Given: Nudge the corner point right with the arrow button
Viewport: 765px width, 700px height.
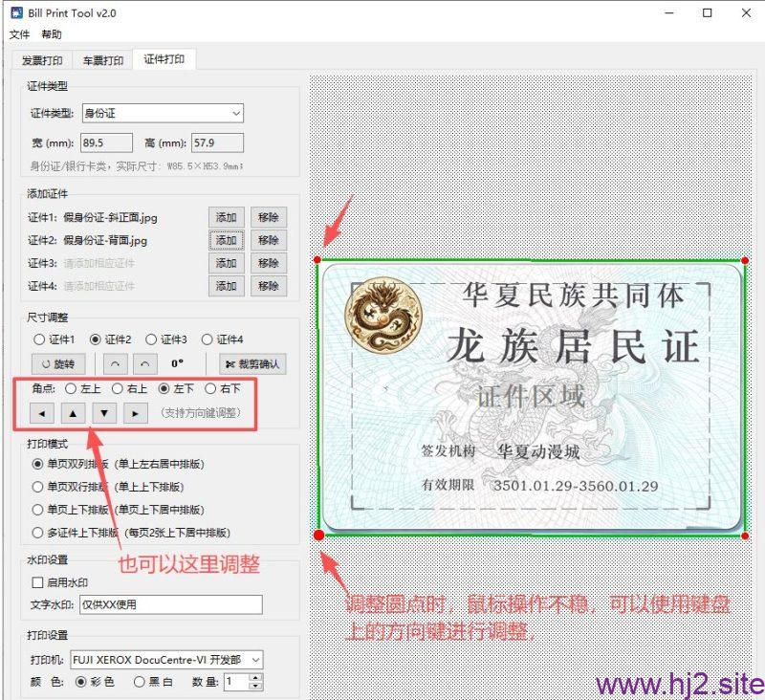Looking at the screenshot, I should (x=136, y=414).
